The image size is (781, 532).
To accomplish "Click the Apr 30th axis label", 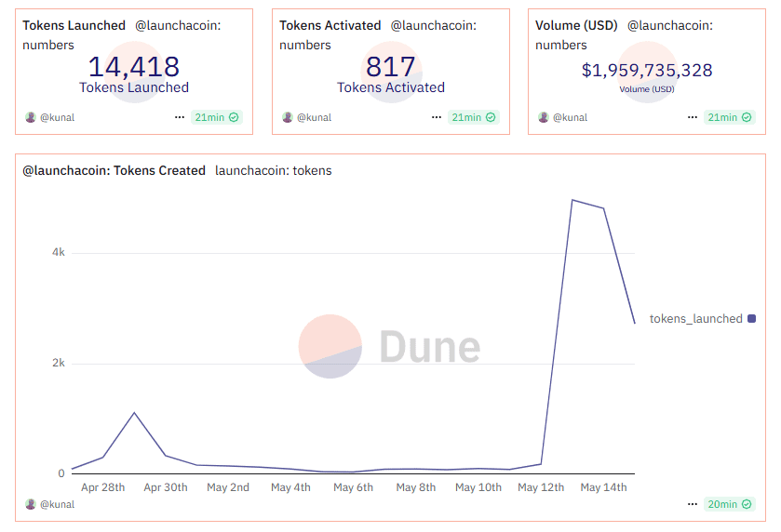I will (166, 487).
